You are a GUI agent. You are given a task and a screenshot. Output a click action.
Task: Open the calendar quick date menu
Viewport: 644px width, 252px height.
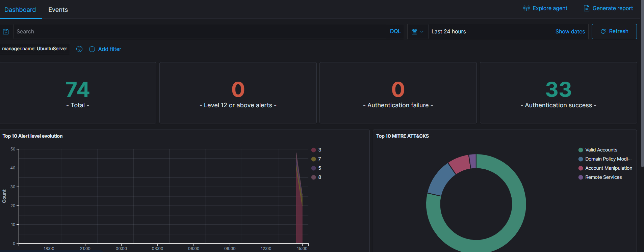[x=418, y=32]
